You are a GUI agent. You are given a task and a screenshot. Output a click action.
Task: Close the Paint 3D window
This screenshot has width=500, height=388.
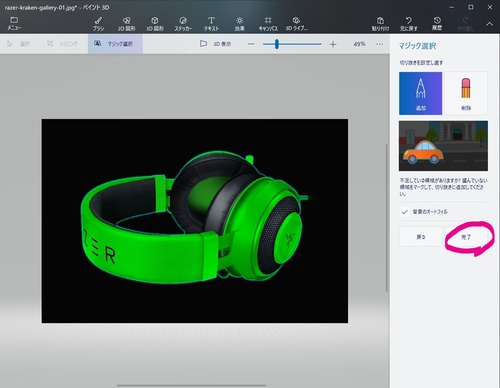(490, 7)
